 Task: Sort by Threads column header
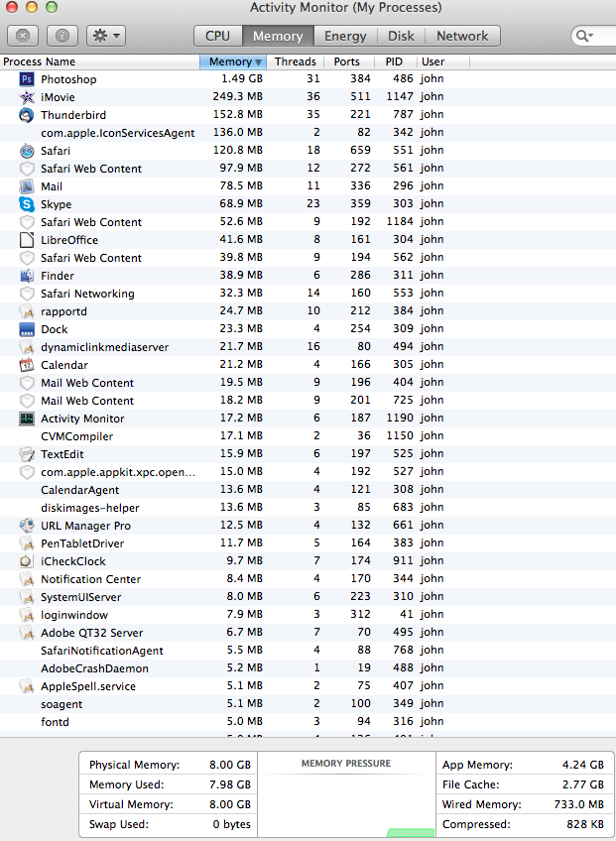[296, 61]
